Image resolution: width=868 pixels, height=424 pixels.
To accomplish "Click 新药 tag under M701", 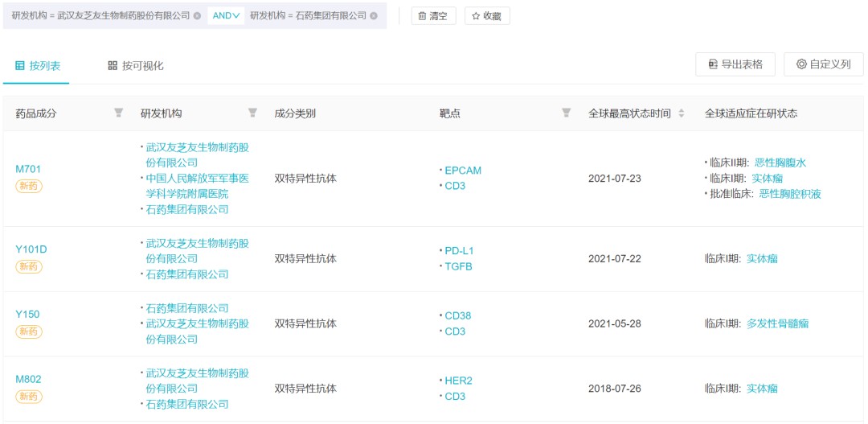I will click(x=29, y=186).
